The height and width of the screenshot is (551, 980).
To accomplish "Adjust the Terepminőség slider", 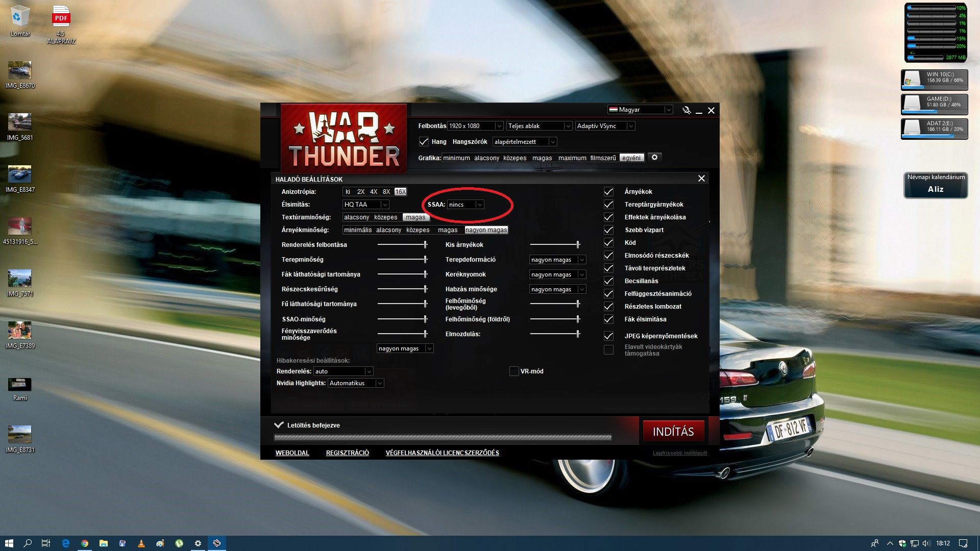I will click(425, 260).
